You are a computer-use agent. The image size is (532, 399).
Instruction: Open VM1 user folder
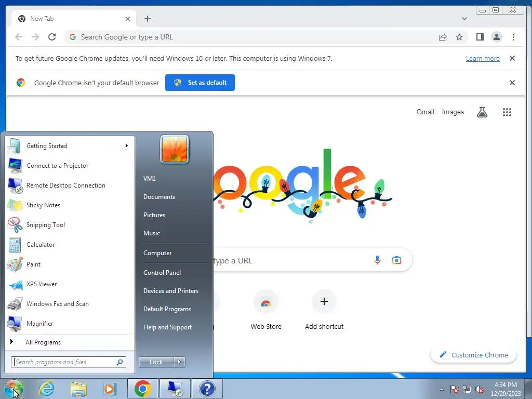coord(149,179)
